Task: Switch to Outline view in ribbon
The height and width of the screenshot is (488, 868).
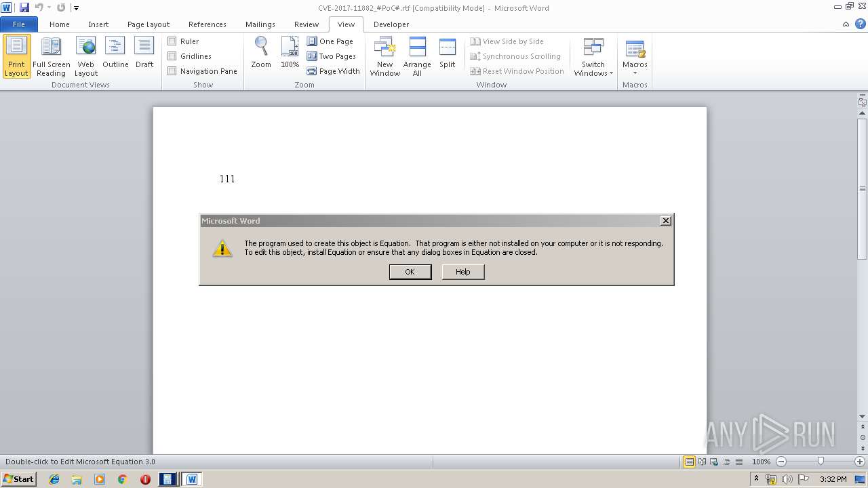Action: coord(115,53)
